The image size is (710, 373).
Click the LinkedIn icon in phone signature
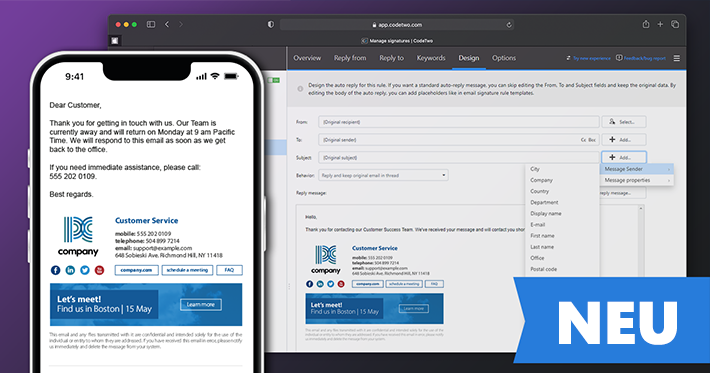point(70,270)
